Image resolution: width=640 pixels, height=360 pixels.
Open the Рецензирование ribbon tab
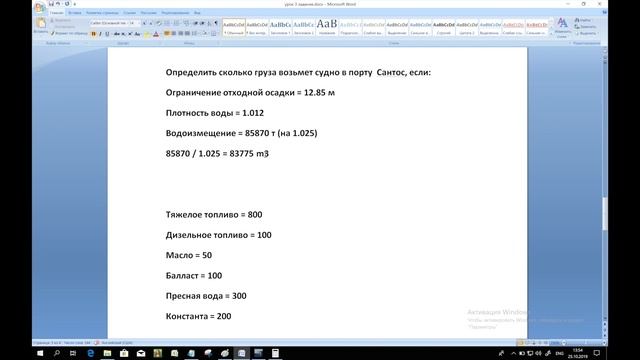tap(175, 13)
